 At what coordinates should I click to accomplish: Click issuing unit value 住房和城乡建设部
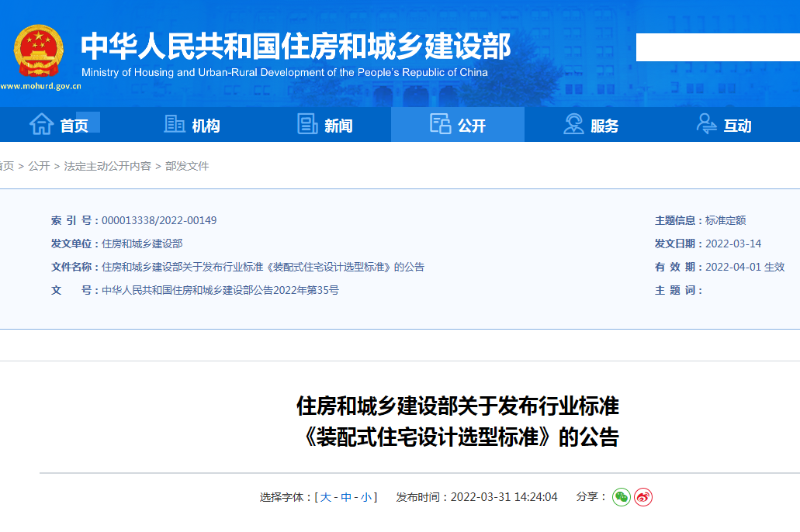[x=142, y=244]
